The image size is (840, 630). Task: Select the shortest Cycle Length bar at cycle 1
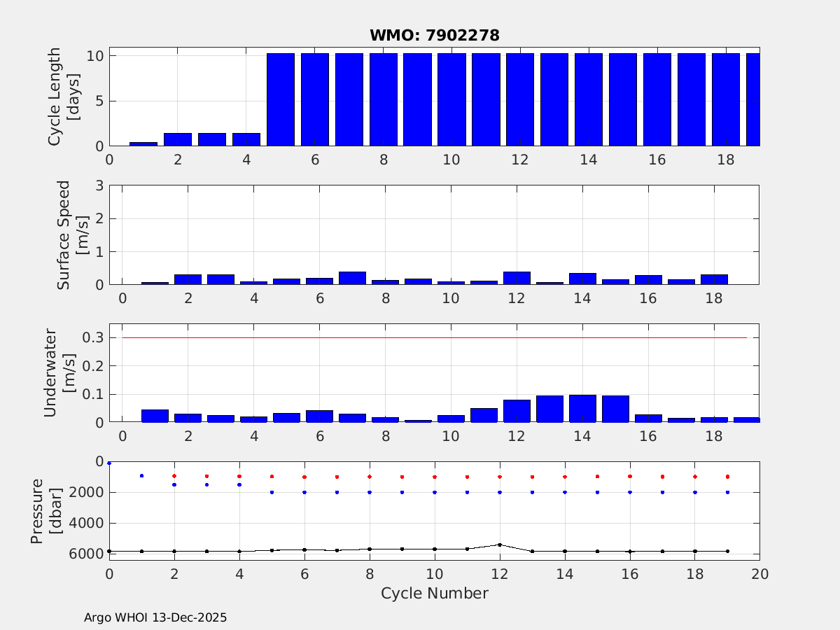point(143,143)
